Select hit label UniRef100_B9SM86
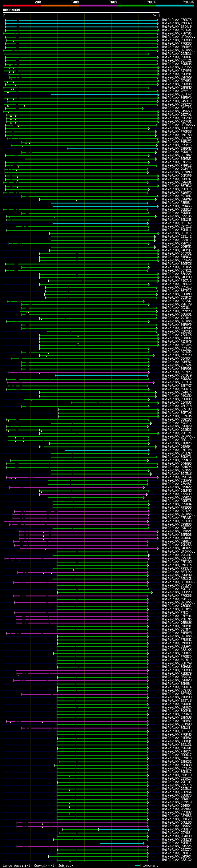The width and height of the screenshot is (197, 868). 177,525
